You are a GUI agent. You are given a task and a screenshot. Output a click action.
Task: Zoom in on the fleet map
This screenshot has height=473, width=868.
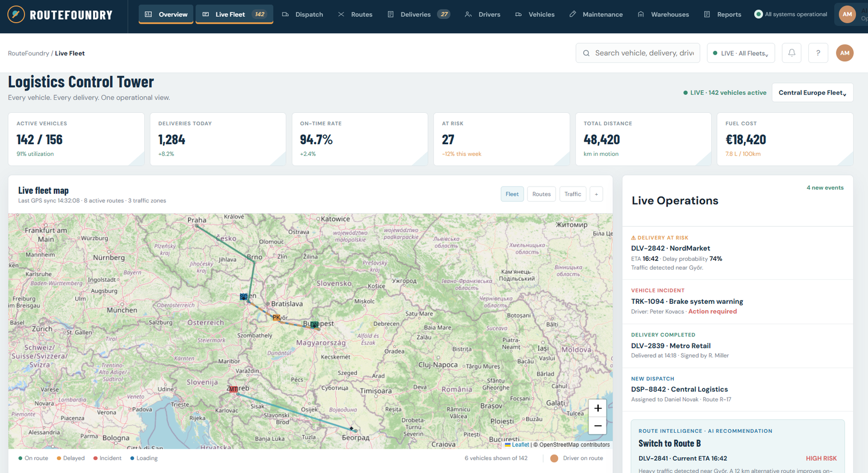pyautogui.click(x=597, y=408)
